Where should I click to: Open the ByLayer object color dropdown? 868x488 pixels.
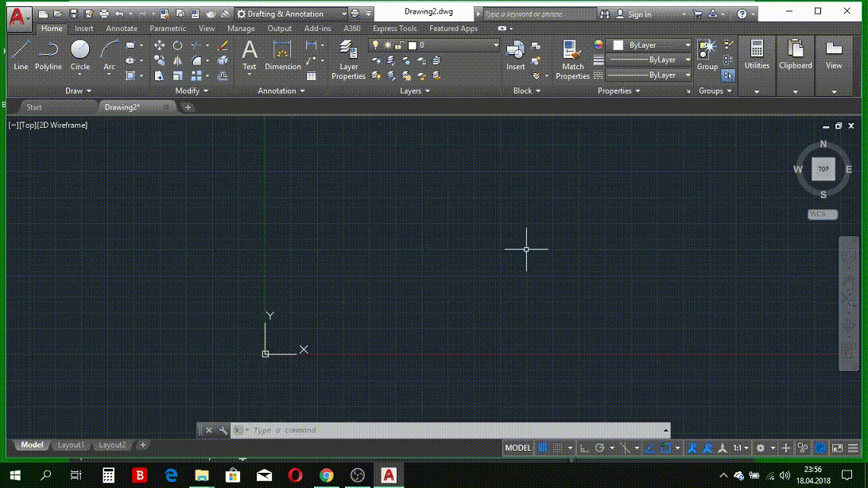click(x=649, y=45)
